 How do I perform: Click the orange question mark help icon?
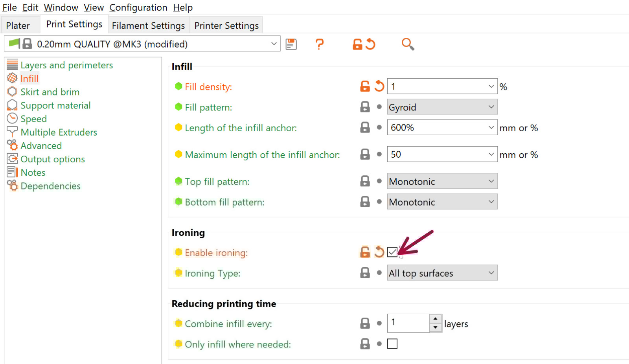pyautogui.click(x=320, y=44)
